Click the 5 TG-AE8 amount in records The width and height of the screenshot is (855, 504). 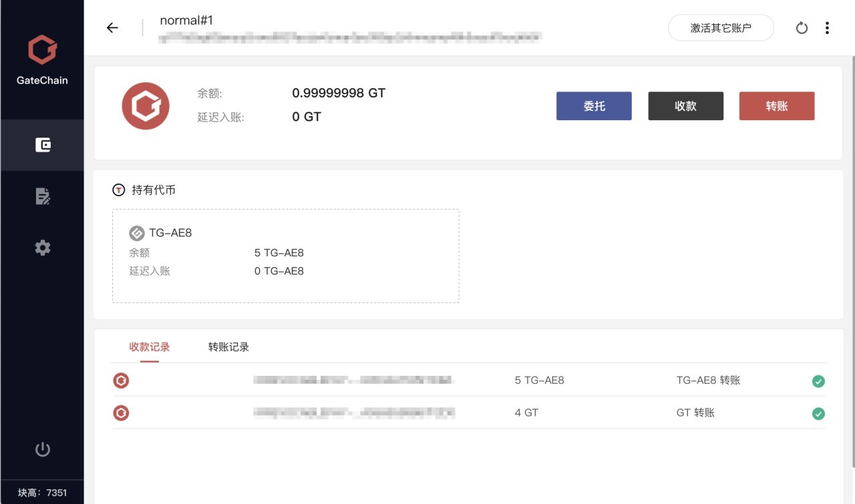pyautogui.click(x=540, y=381)
